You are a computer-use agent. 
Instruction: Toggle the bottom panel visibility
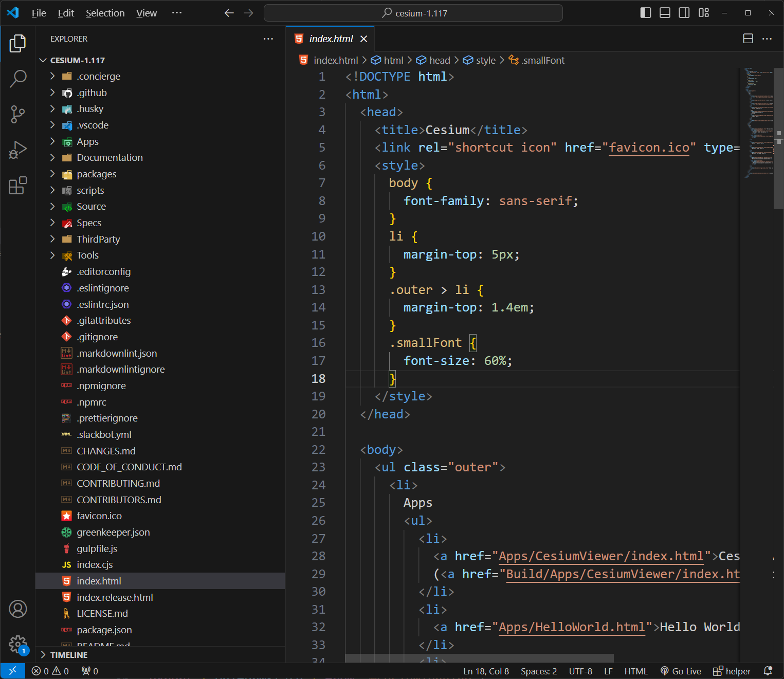click(665, 13)
